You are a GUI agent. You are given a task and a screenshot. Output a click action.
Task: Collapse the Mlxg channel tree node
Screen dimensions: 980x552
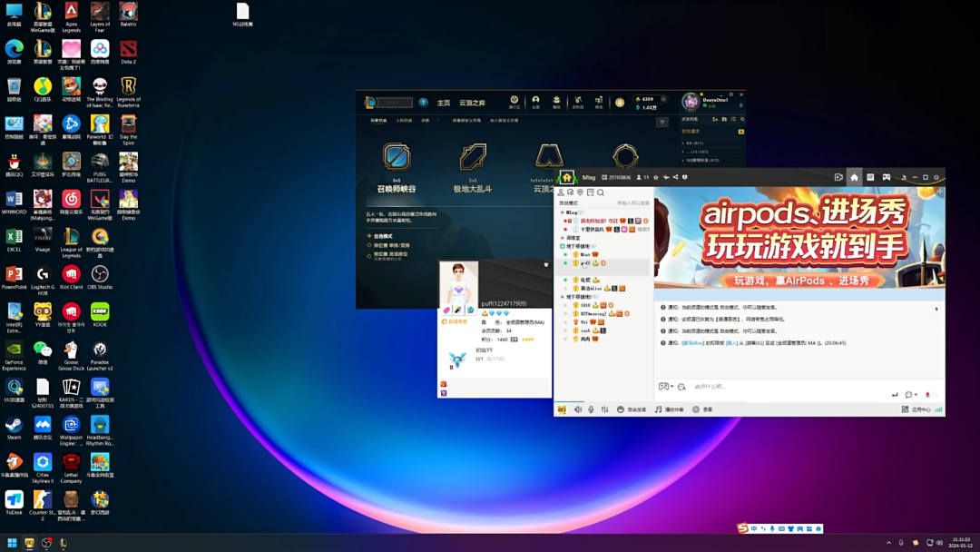562,212
